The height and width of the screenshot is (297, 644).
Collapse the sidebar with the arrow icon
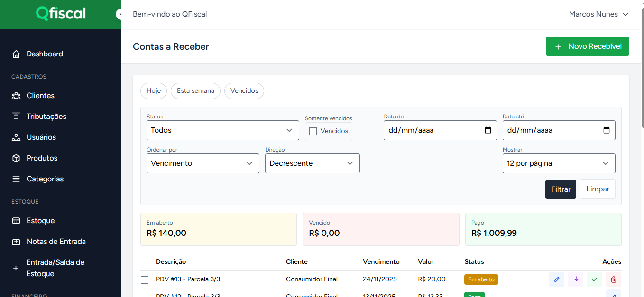pyautogui.click(x=120, y=14)
